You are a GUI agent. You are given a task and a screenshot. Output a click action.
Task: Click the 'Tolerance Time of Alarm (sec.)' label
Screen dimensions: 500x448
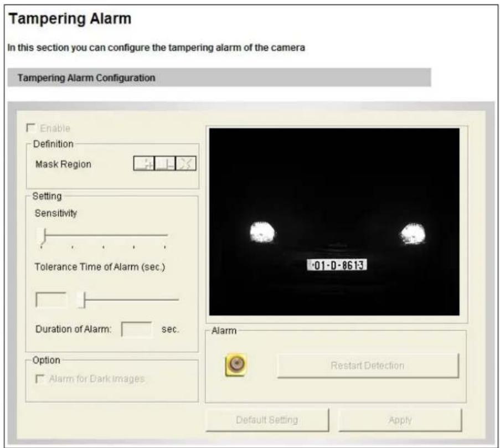coord(100,267)
